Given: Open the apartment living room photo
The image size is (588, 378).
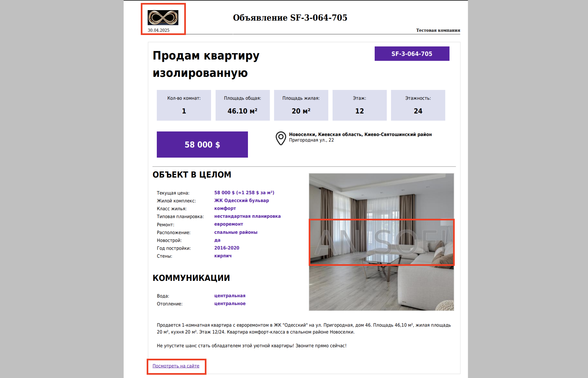Looking at the screenshot, I should 382,242.
